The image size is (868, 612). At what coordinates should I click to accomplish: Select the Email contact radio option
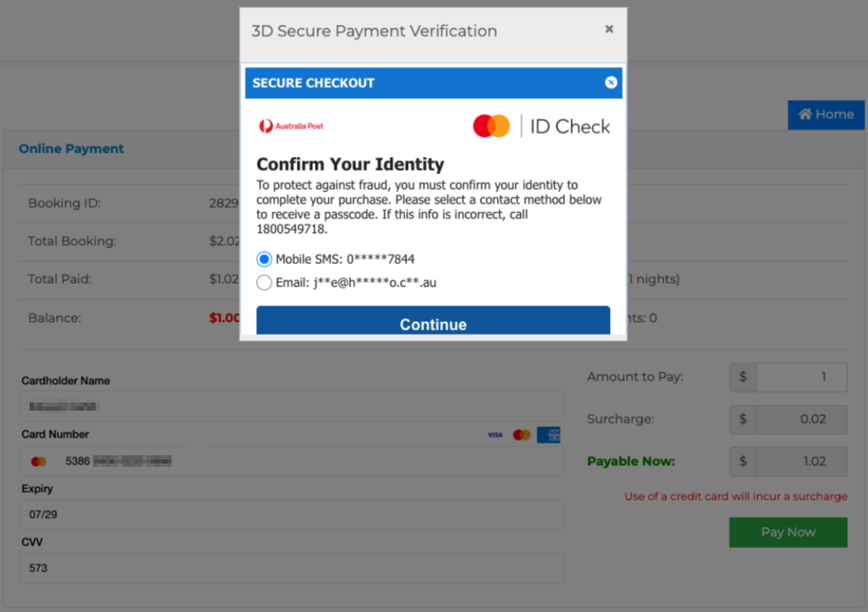(x=264, y=283)
